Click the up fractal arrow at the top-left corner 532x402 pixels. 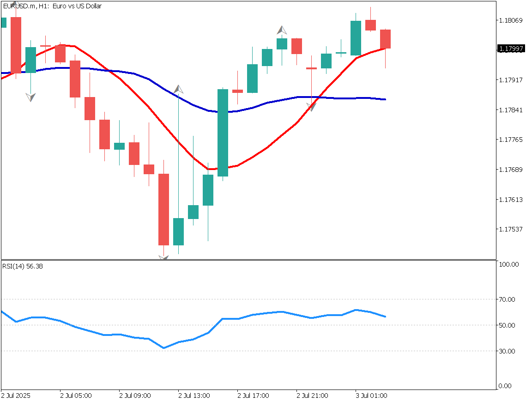point(15,4)
